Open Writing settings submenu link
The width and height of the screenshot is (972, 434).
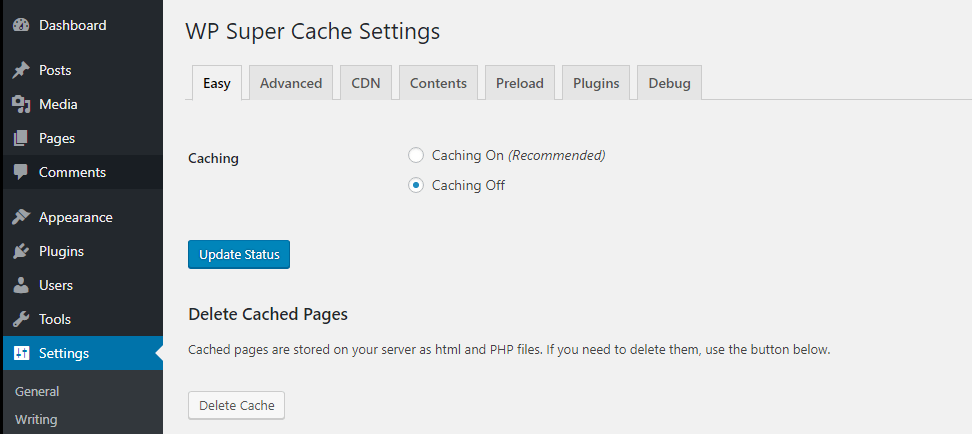pyautogui.click(x=36, y=419)
